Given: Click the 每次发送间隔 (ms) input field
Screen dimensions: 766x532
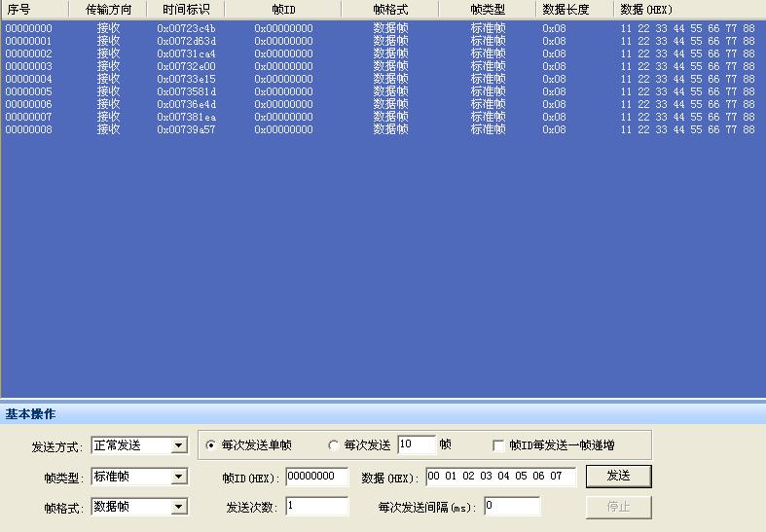Looking at the screenshot, I should 512,506.
